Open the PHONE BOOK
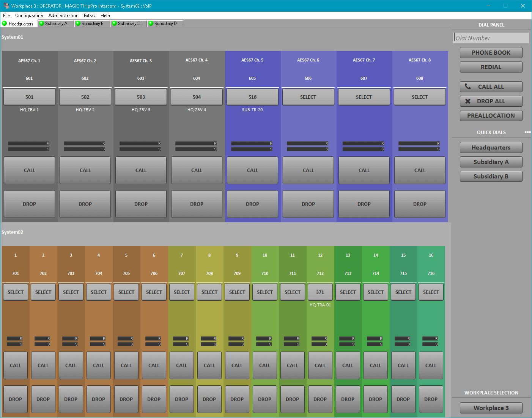532x418 pixels. click(x=491, y=52)
